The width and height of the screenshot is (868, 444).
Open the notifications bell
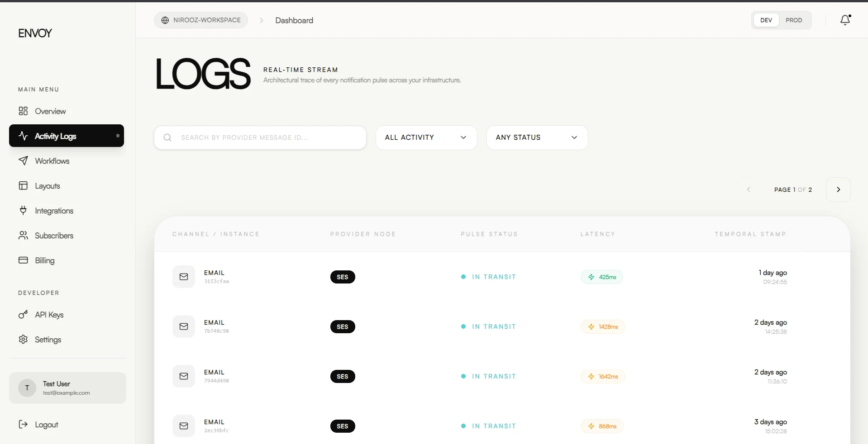click(x=845, y=20)
